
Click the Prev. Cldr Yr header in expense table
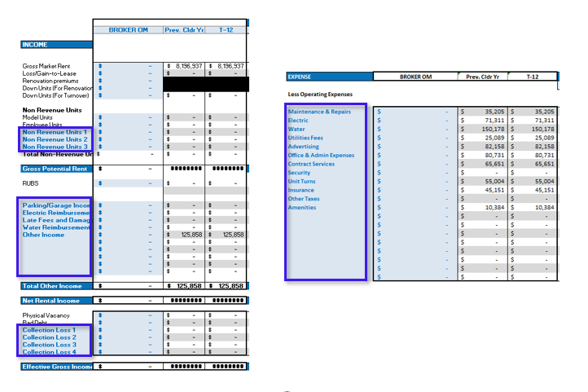(482, 77)
